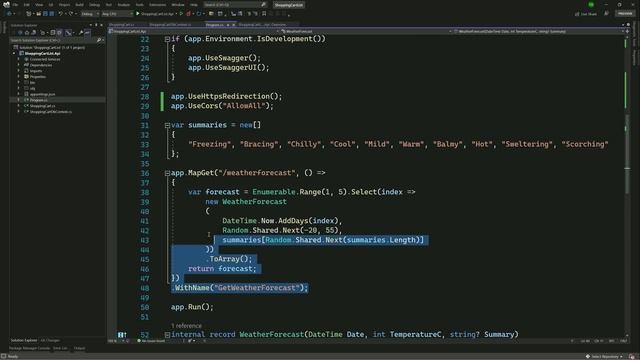Toggle Show All Files in Solution Explorer
This screenshot has width=640, height=360.
tap(60, 33)
